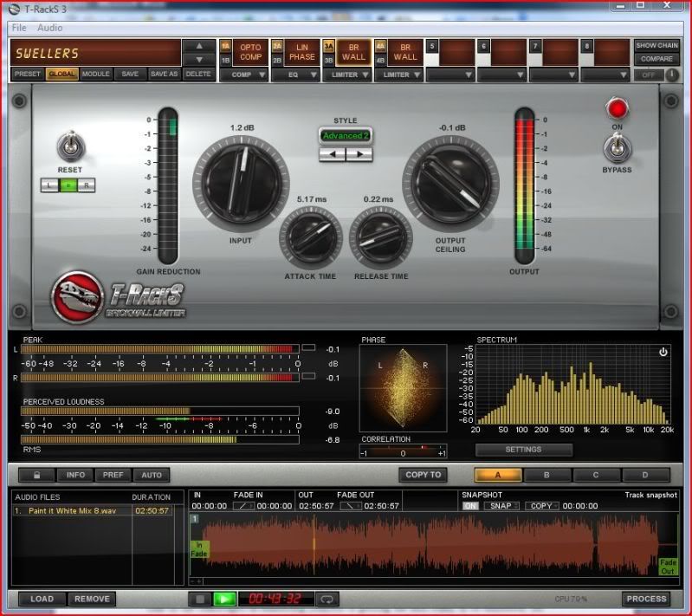
Task: Click the DELETE preset button
Action: tap(198, 74)
